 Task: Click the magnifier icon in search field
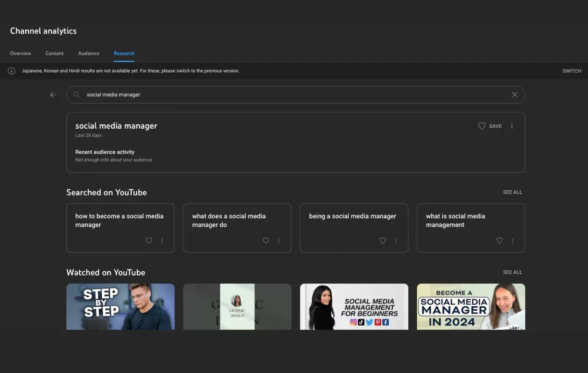pyautogui.click(x=77, y=95)
